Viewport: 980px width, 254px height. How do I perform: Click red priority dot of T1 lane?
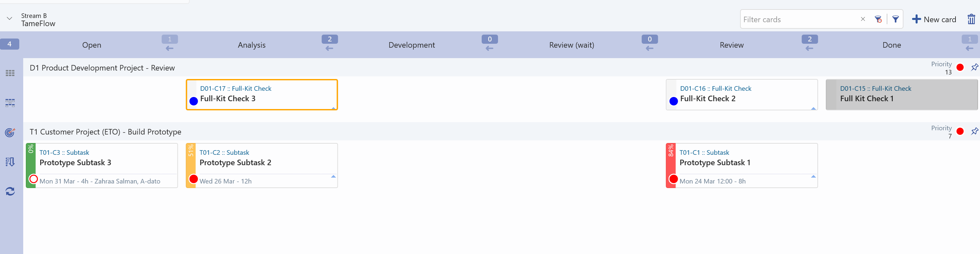pyautogui.click(x=960, y=131)
